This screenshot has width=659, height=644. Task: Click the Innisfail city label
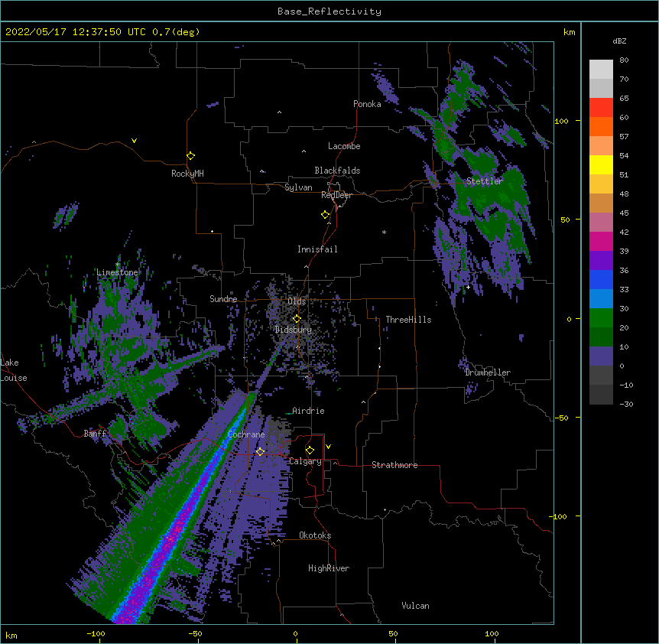coord(317,249)
